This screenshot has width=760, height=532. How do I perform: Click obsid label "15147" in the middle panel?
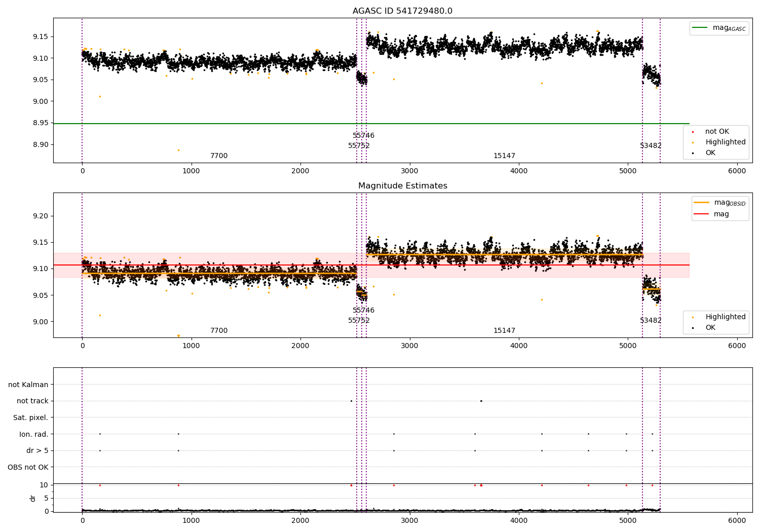pyautogui.click(x=504, y=331)
